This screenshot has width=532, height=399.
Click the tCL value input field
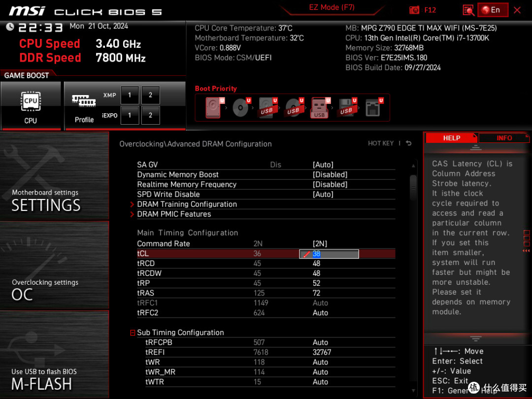click(329, 254)
